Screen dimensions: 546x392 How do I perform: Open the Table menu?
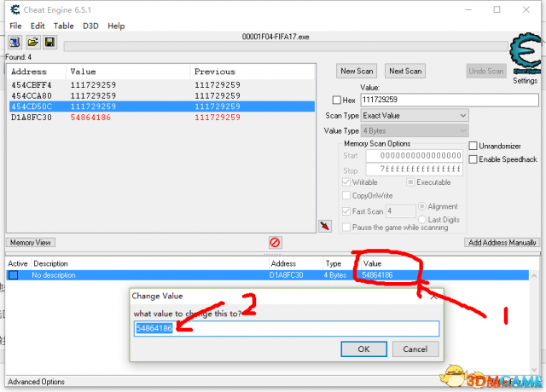coord(63,26)
